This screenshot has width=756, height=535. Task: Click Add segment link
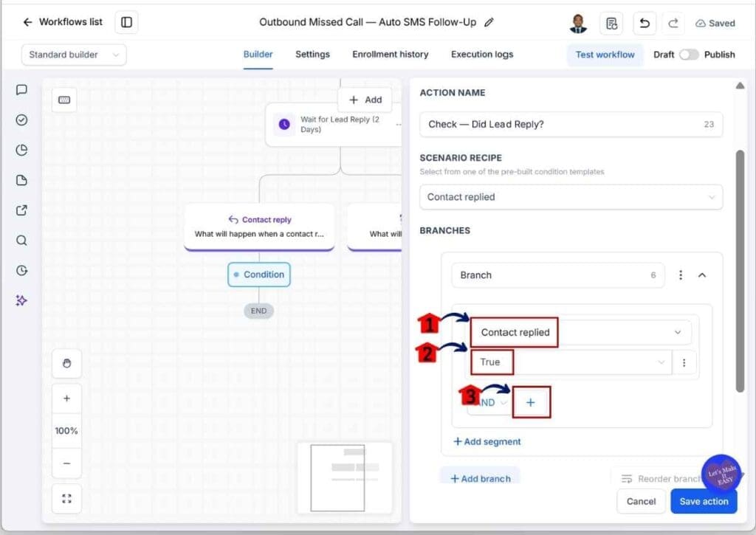tap(487, 441)
